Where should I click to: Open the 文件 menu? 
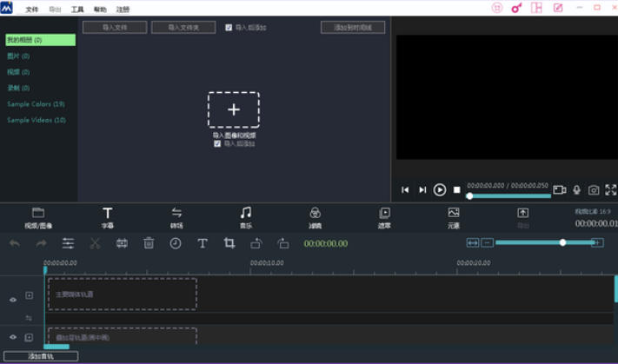[x=32, y=9]
